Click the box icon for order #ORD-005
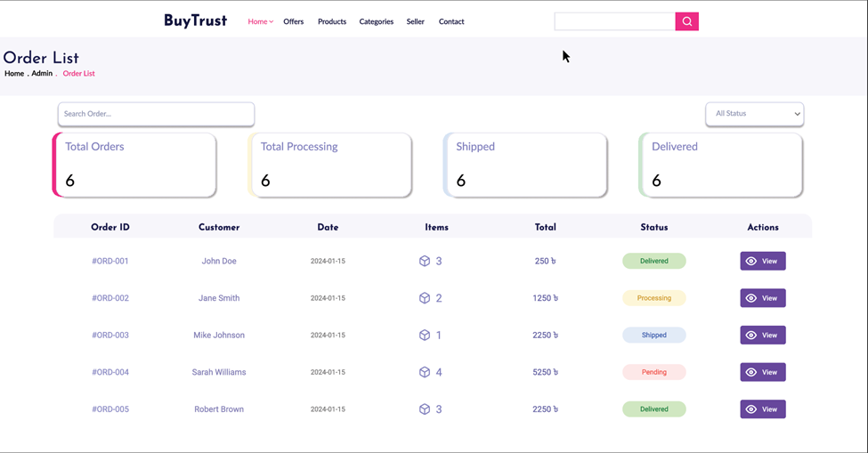The width and height of the screenshot is (868, 453). 425,409
